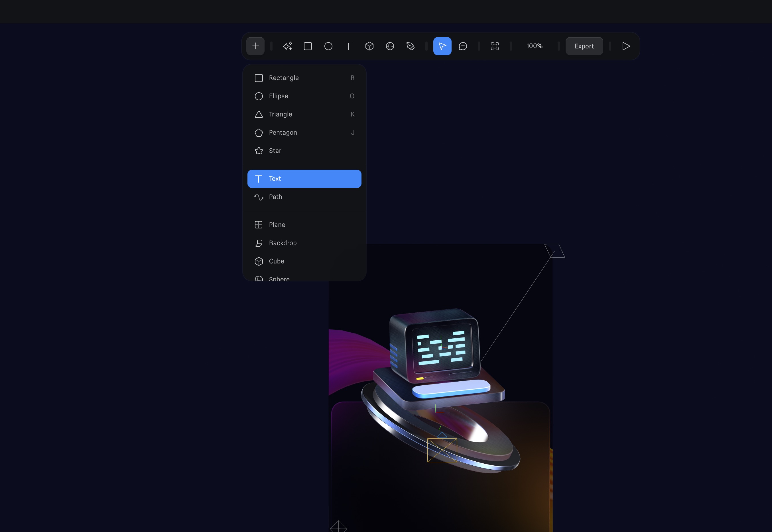Open the 100% zoom level control
Screen dimensions: 772x532
pos(534,46)
